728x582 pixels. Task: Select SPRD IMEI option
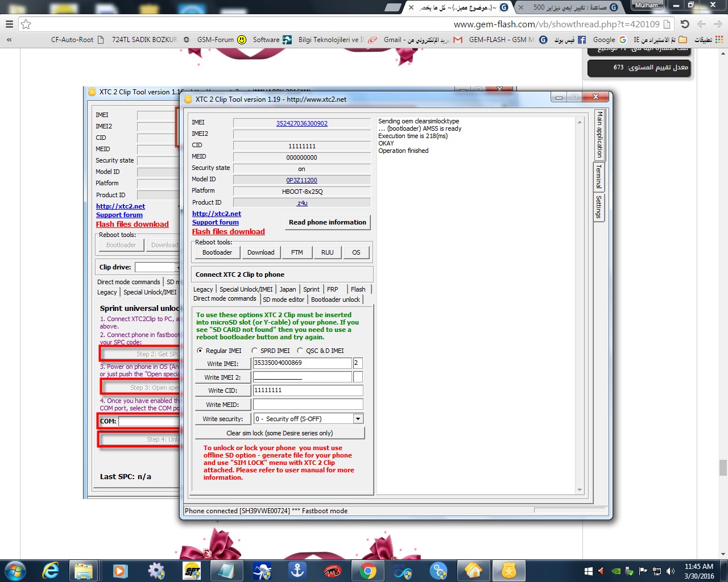click(x=271, y=351)
